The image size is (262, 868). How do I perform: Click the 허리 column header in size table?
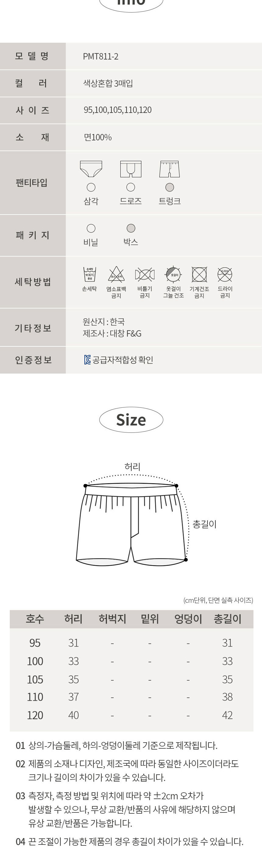pos(73,619)
